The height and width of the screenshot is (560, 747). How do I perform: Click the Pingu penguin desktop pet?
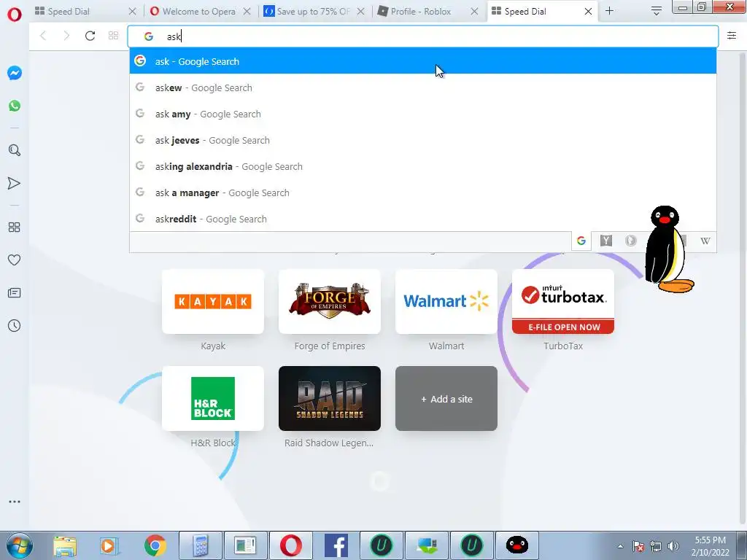[x=668, y=249]
